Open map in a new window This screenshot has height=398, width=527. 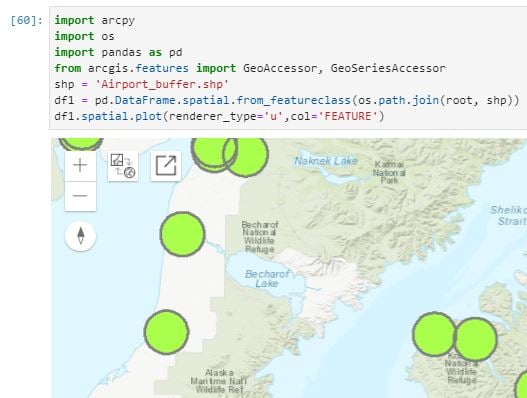click(166, 166)
